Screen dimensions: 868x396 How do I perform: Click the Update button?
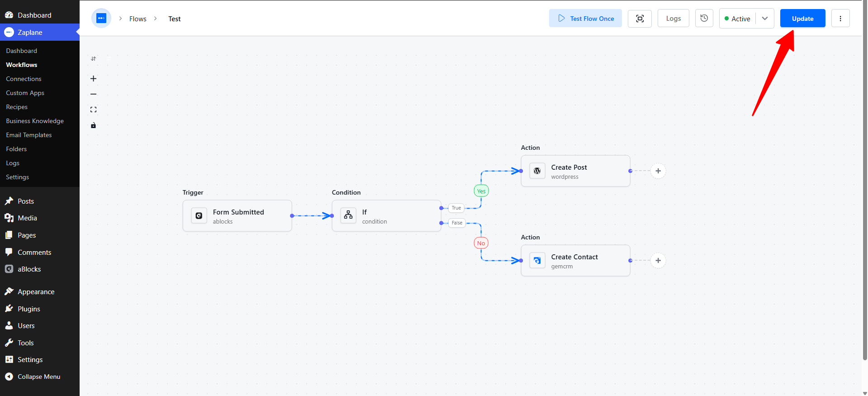(803, 19)
